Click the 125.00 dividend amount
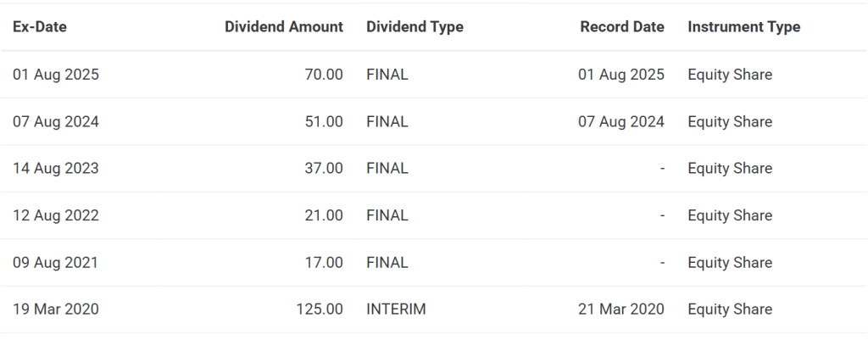This screenshot has height=340, width=868. point(320,309)
